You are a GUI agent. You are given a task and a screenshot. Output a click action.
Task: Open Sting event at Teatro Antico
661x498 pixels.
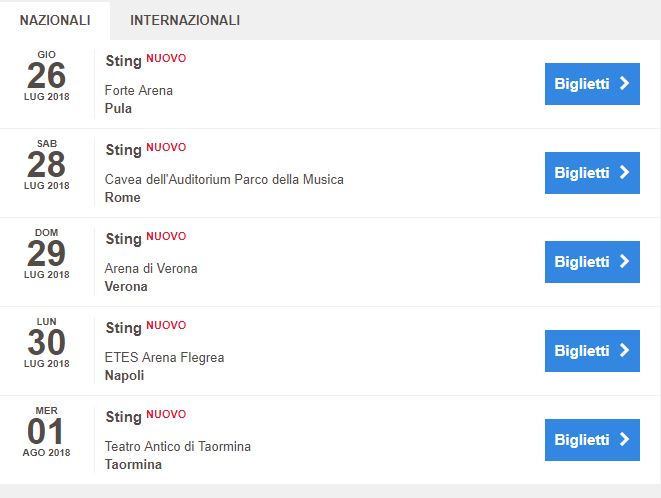123,417
